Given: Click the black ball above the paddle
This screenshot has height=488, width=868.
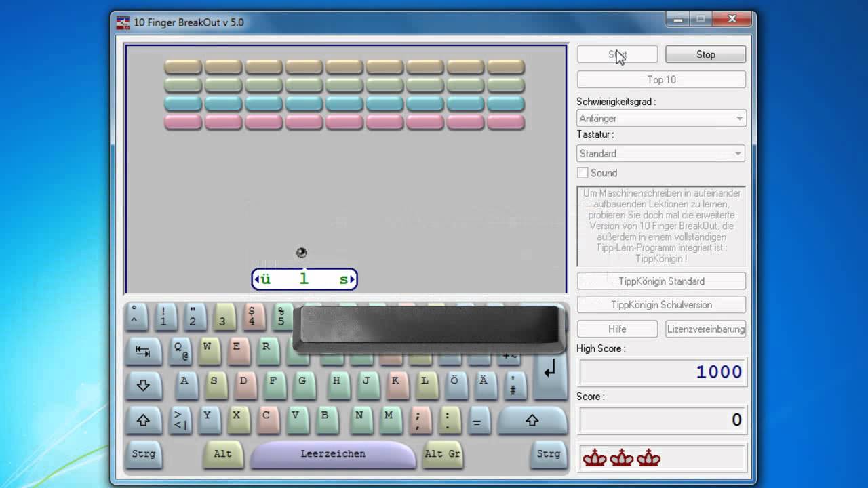Looking at the screenshot, I should (x=302, y=253).
